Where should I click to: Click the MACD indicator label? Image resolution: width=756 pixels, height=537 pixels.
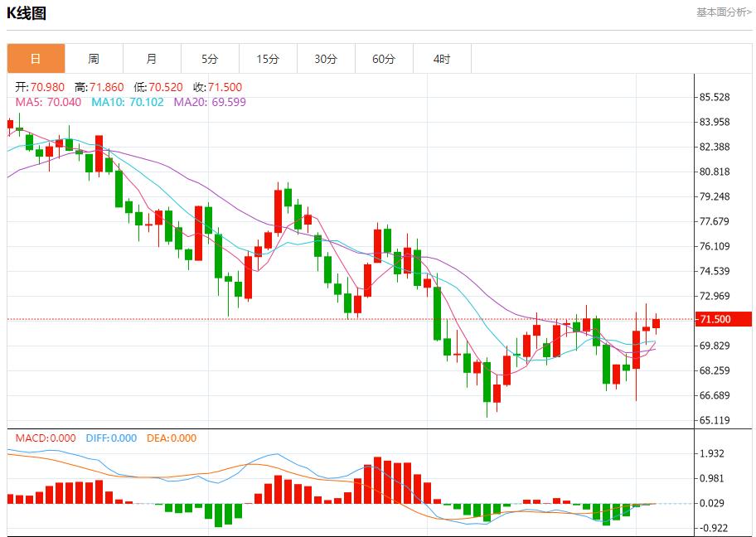point(46,438)
